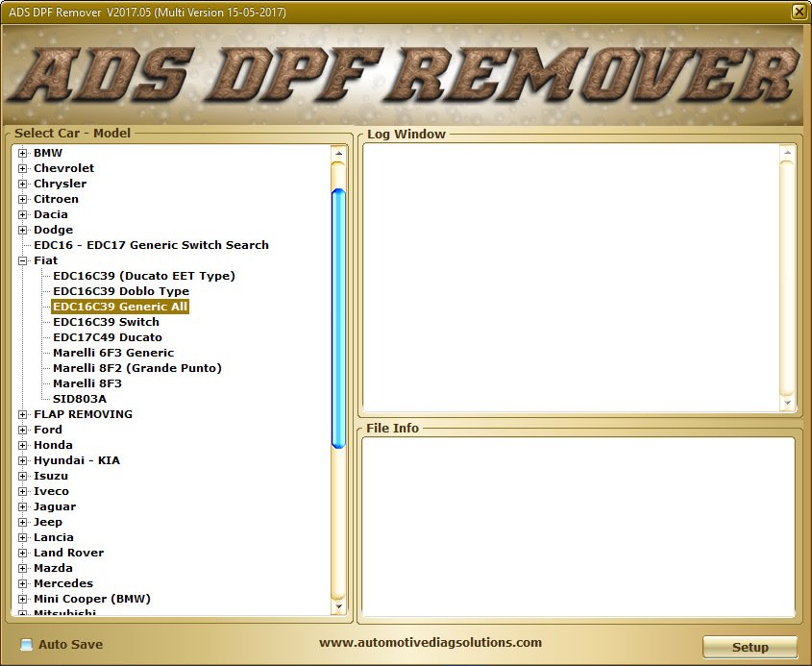Select highlighted EDC16C39 Generic All entry
Viewport: 812px width, 666px height.
point(120,307)
